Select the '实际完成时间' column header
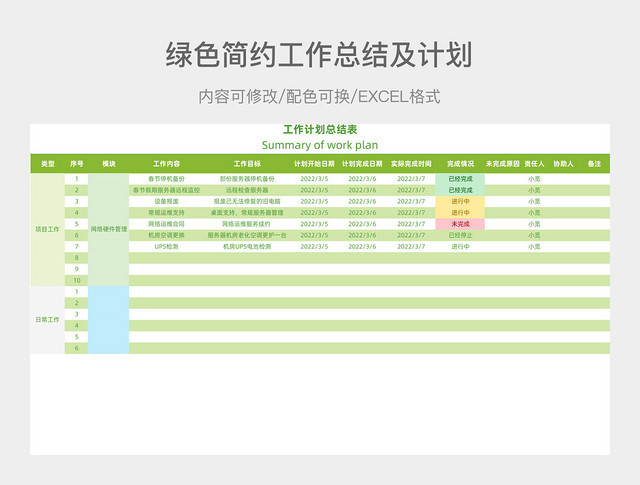The width and height of the screenshot is (640, 485). coord(411,164)
